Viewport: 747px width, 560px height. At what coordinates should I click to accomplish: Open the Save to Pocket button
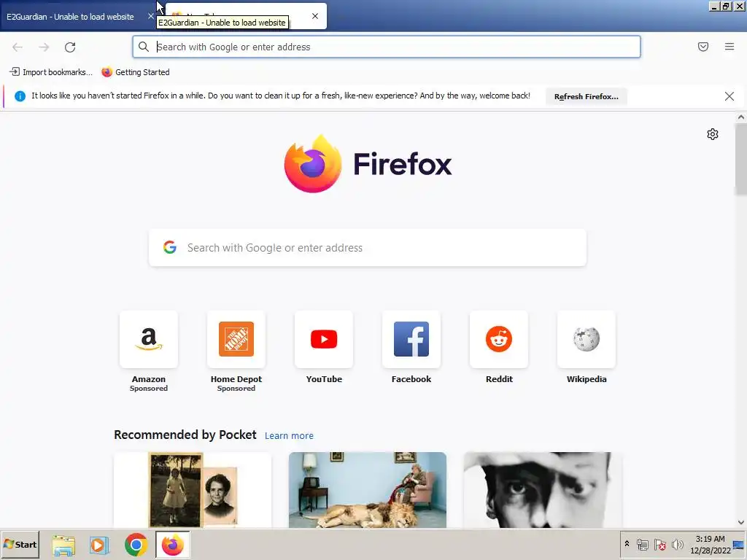click(x=703, y=47)
